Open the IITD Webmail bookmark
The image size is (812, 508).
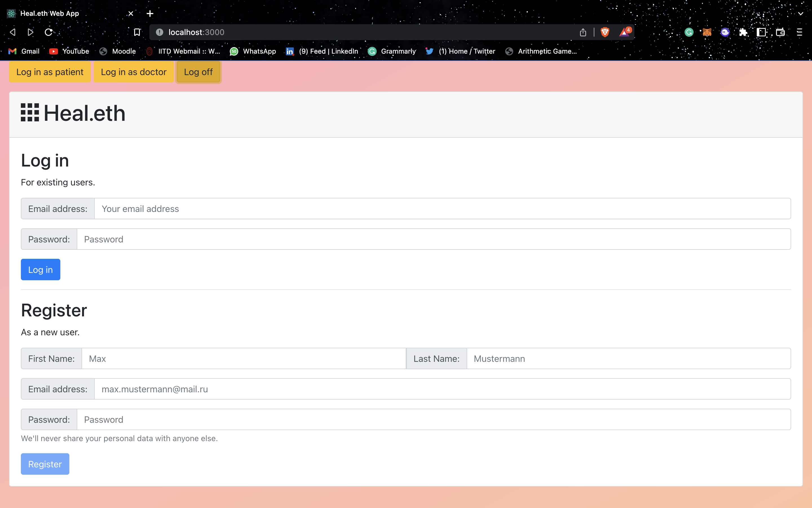(x=183, y=51)
